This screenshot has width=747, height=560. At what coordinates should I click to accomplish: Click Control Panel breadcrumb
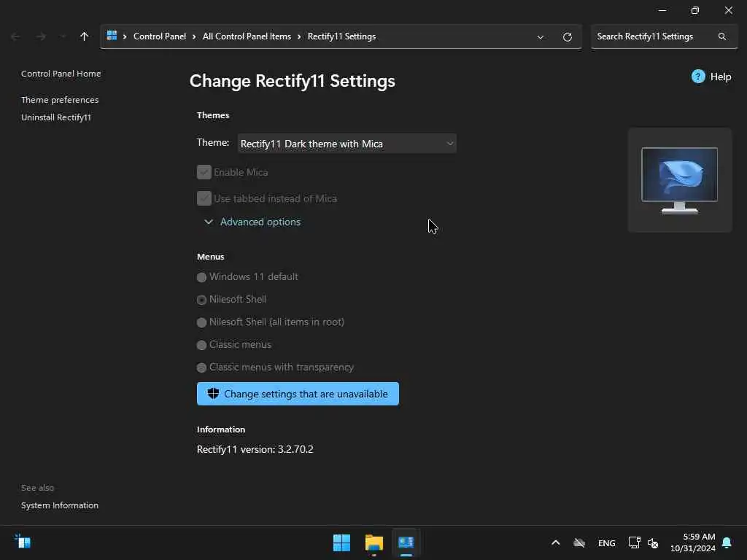(160, 36)
